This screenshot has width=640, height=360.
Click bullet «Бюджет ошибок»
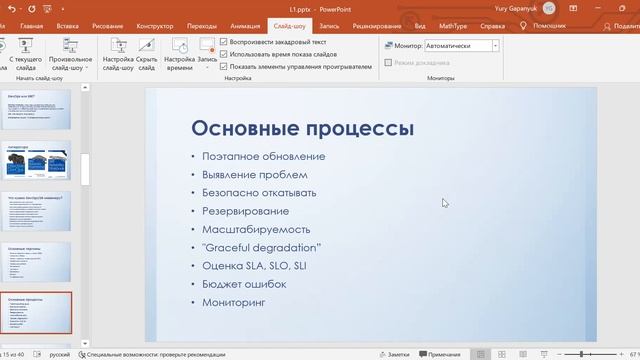click(x=244, y=284)
